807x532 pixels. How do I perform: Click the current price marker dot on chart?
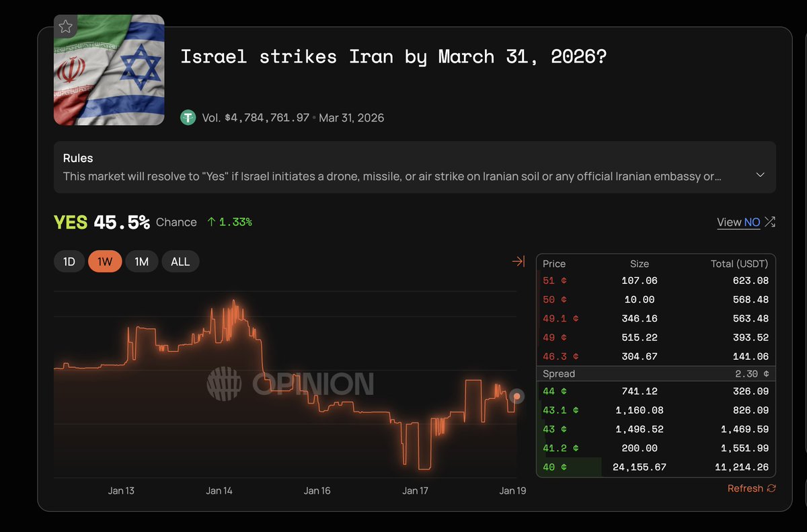tap(516, 397)
